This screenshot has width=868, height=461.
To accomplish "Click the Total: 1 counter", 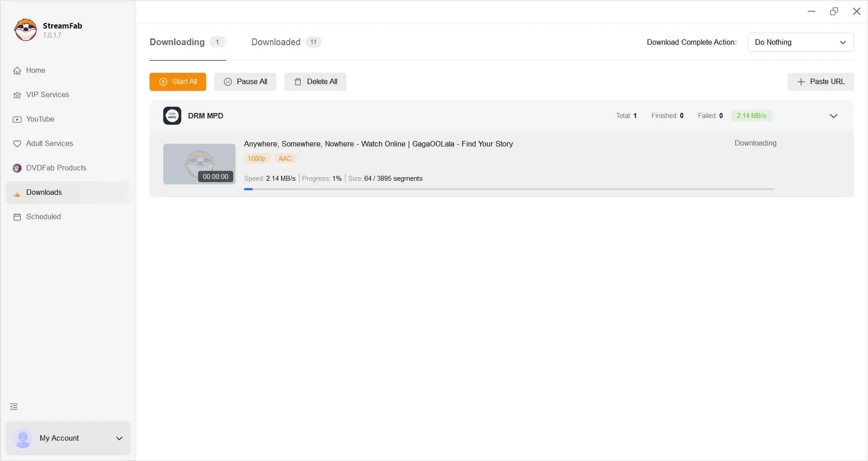I will pyautogui.click(x=627, y=116).
